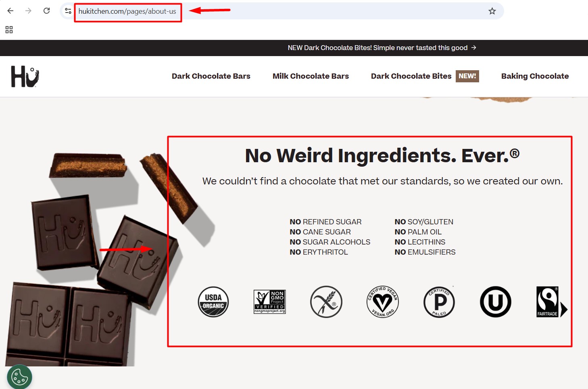Open cookie preferences icon
This screenshot has width=588, height=389.
pos(19,377)
